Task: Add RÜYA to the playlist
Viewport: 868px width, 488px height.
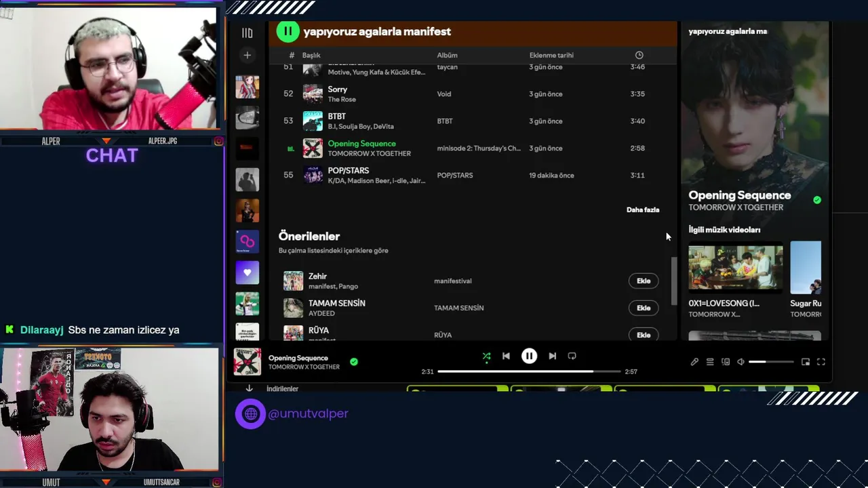Action: pos(644,335)
